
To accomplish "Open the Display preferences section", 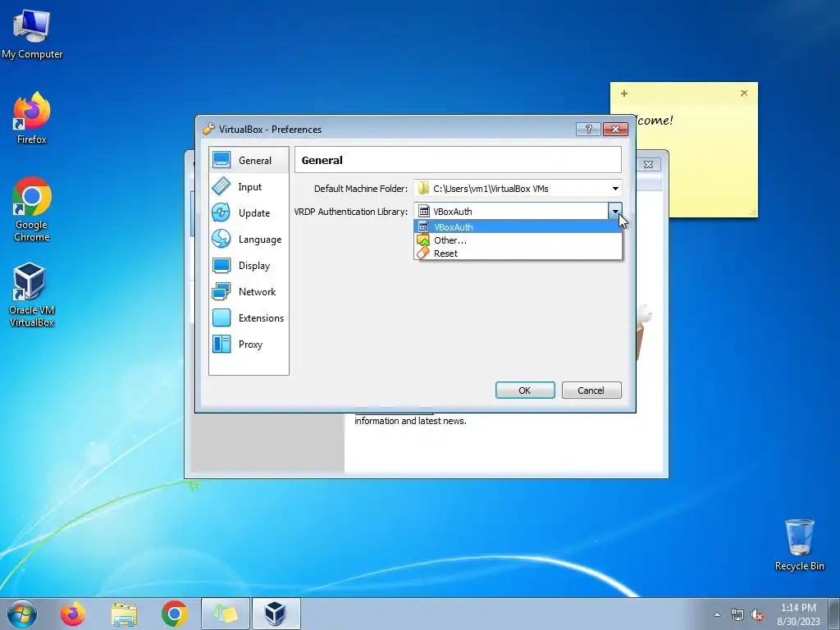I will pos(249,265).
